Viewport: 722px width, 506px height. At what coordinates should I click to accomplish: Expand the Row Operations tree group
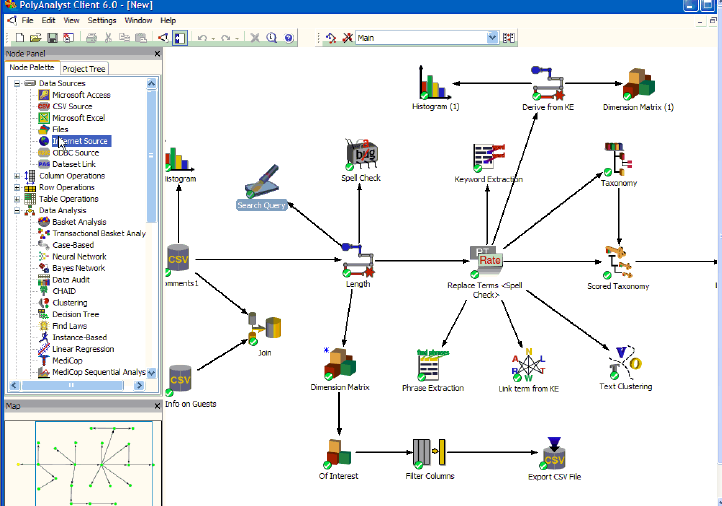click(16, 187)
